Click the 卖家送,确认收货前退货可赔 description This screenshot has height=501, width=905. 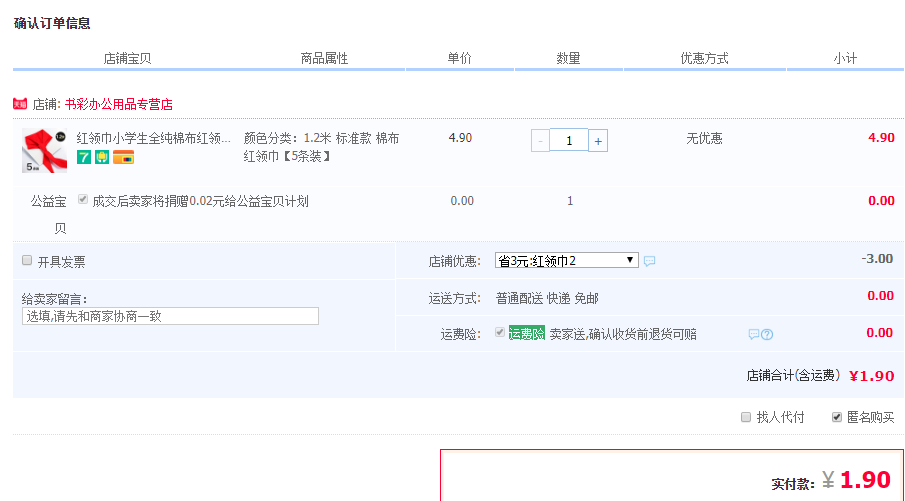623,334
